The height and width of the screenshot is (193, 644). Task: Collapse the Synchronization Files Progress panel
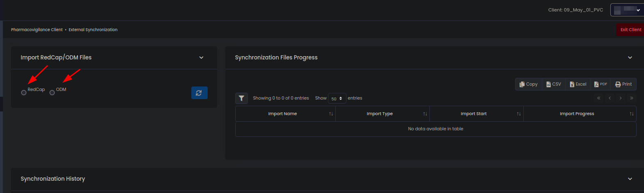click(630, 58)
